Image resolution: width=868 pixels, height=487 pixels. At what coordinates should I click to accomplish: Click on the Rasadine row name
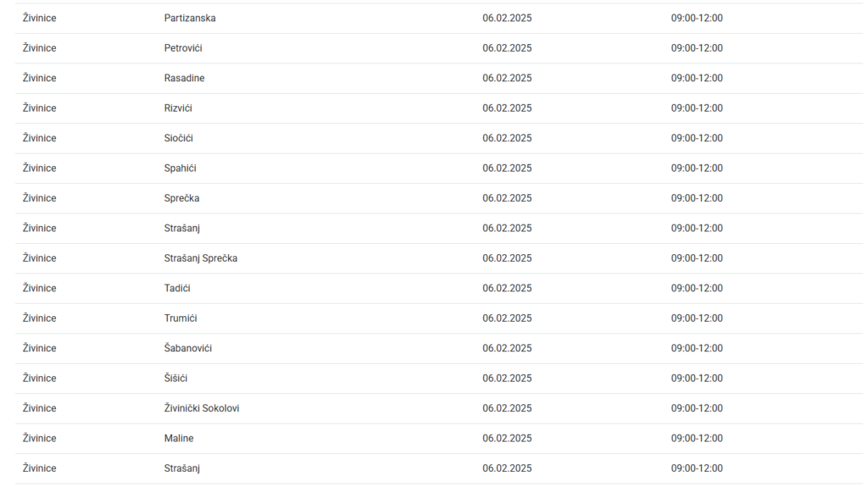click(184, 78)
